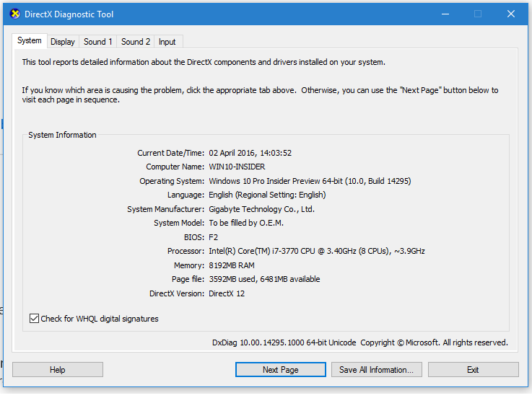The height and width of the screenshot is (398, 532).
Task: Open the Display tab
Action: point(63,42)
